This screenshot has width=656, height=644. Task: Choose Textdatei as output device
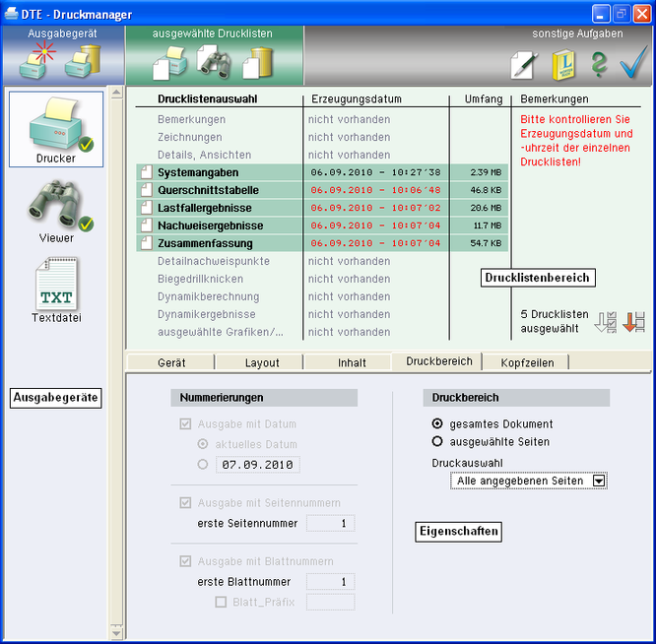pyautogui.click(x=56, y=290)
